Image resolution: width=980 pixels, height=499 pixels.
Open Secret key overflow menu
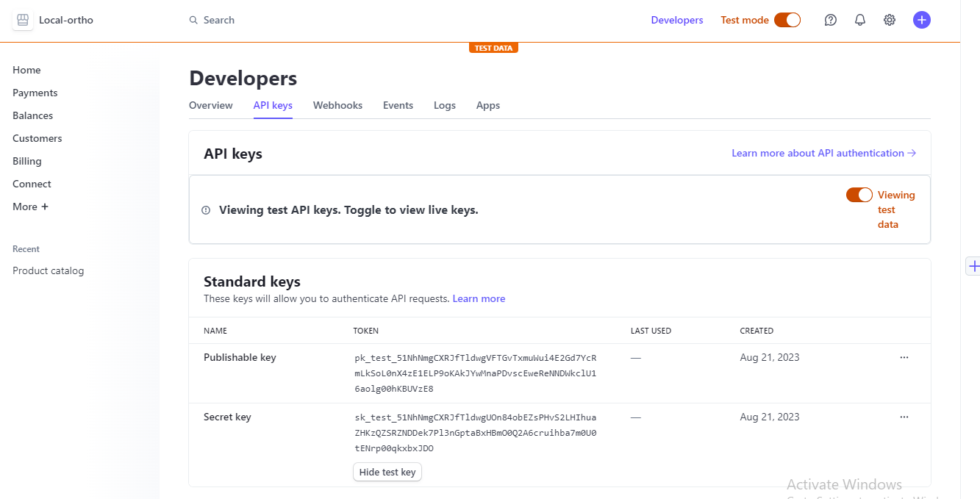click(x=904, y=417)
